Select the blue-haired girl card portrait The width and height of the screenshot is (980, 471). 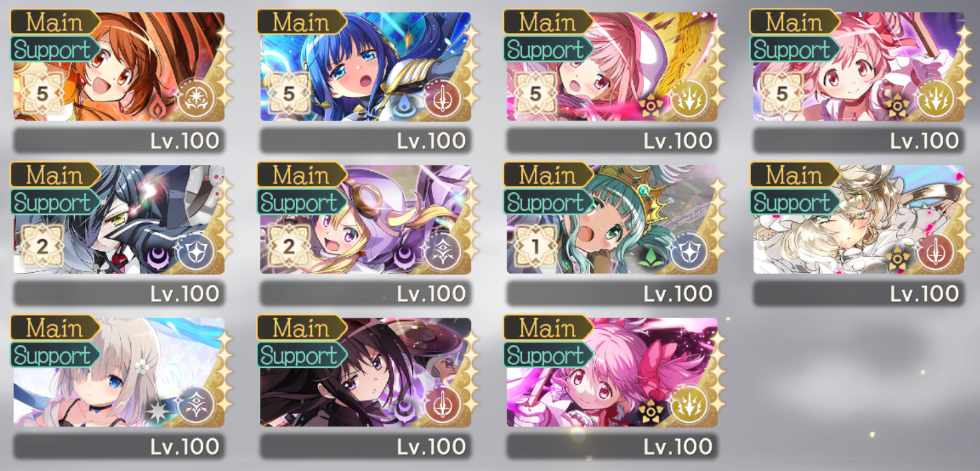coord(365,67)
